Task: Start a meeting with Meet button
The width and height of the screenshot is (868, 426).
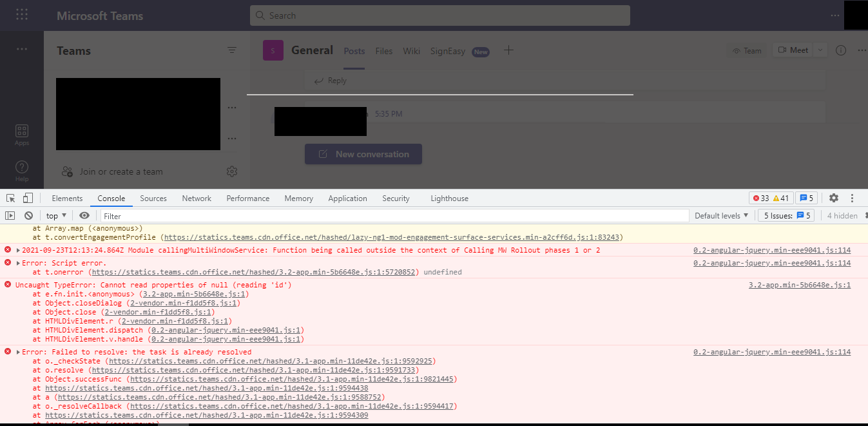Action: (x=793, y=50)
